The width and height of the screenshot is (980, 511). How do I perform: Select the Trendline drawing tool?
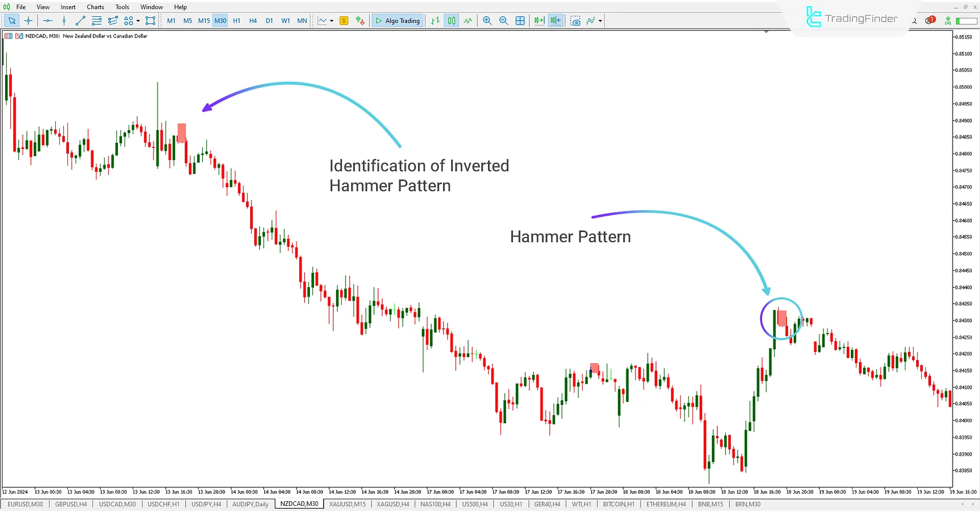pos(80,21)
